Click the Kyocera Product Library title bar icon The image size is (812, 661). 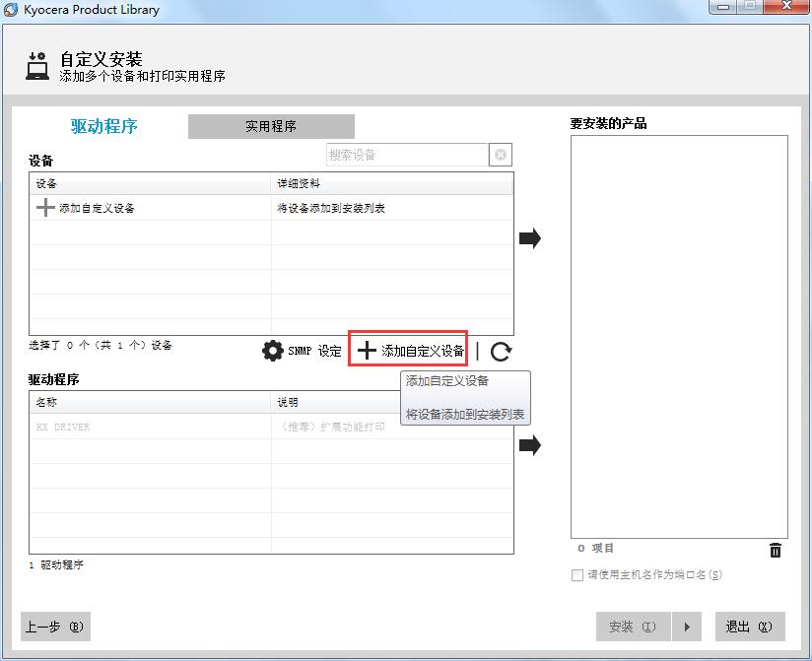pos(11,9)
